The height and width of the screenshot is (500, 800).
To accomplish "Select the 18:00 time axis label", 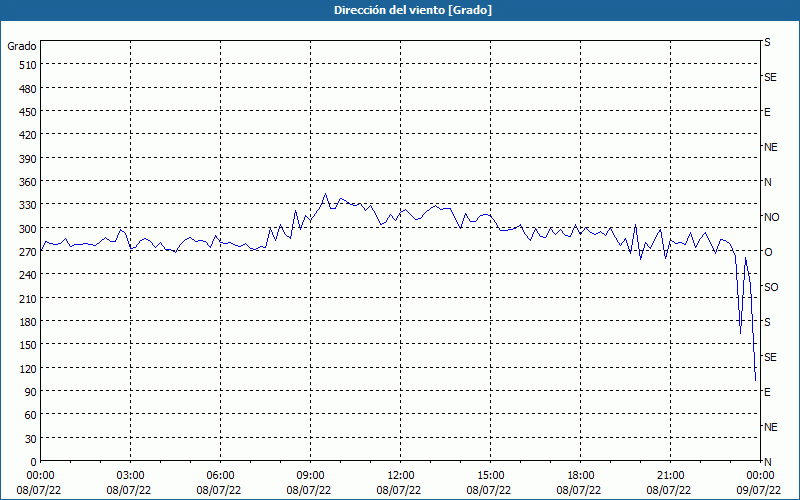I will [x=581, y=476].
